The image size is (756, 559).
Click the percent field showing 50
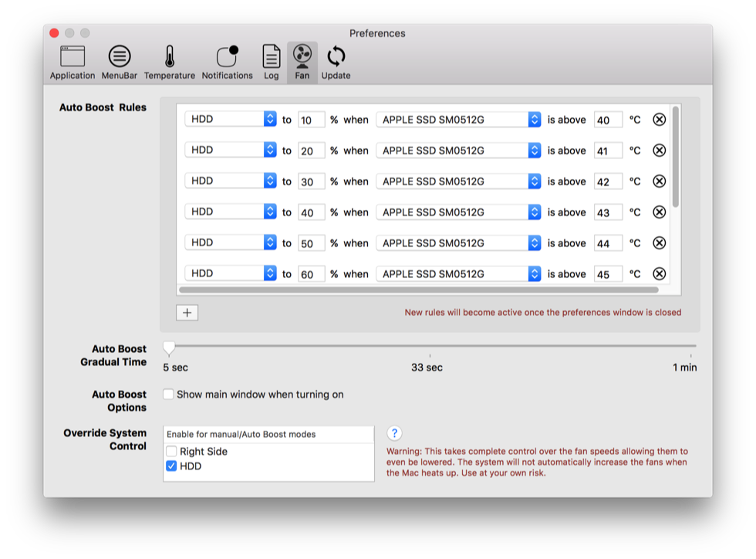coord(311,243)
